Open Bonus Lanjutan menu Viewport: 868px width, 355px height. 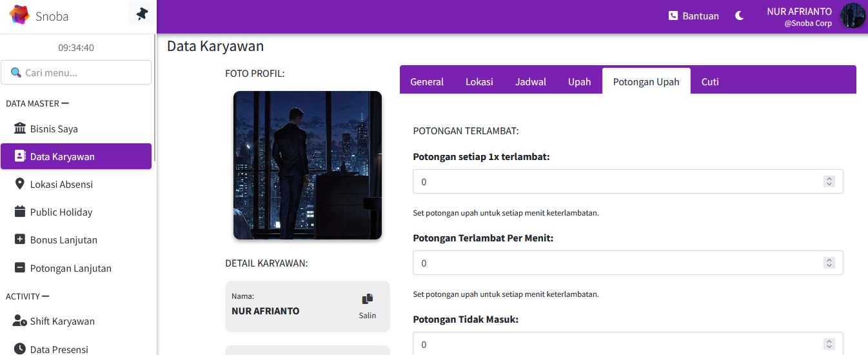click(63, 240)
